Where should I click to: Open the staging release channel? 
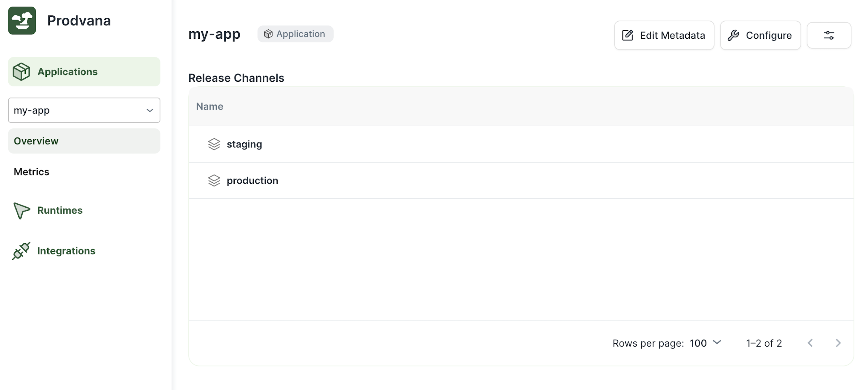pyautogui.click(x=244, y=145)
